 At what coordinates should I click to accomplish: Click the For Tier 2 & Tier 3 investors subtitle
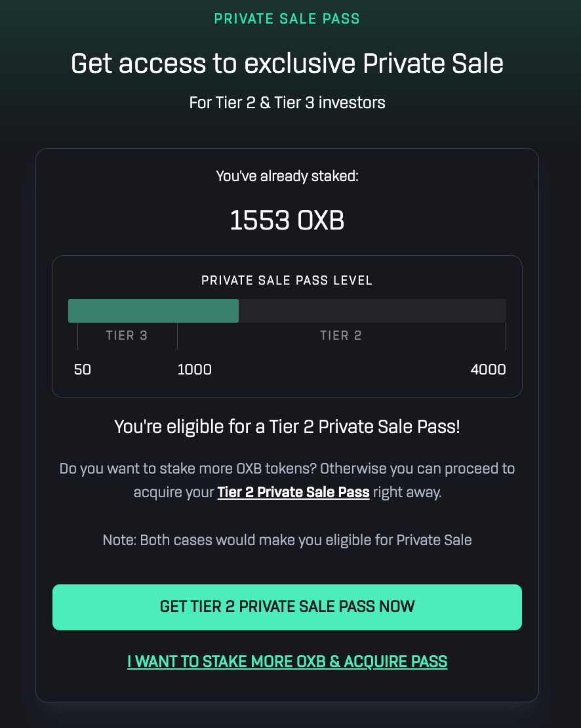click(x=287, y=103)
